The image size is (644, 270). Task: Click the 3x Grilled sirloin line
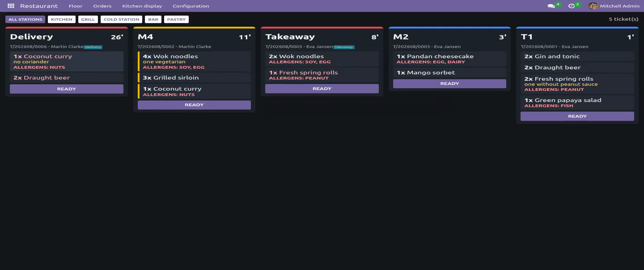[x=194, y=78]
